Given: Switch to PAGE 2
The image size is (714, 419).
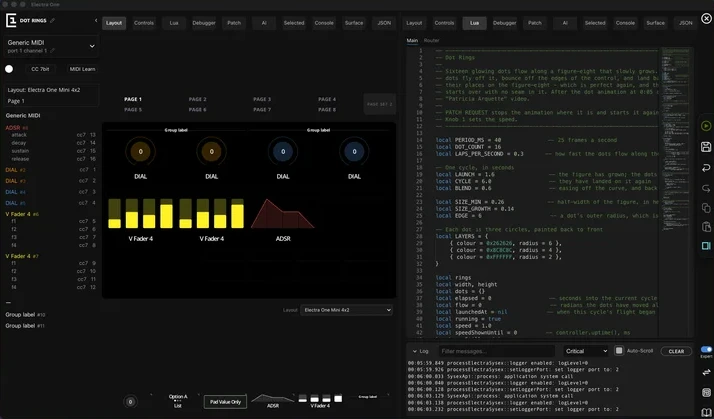Looking at the screenshot, I should click(x=198, y=99).
